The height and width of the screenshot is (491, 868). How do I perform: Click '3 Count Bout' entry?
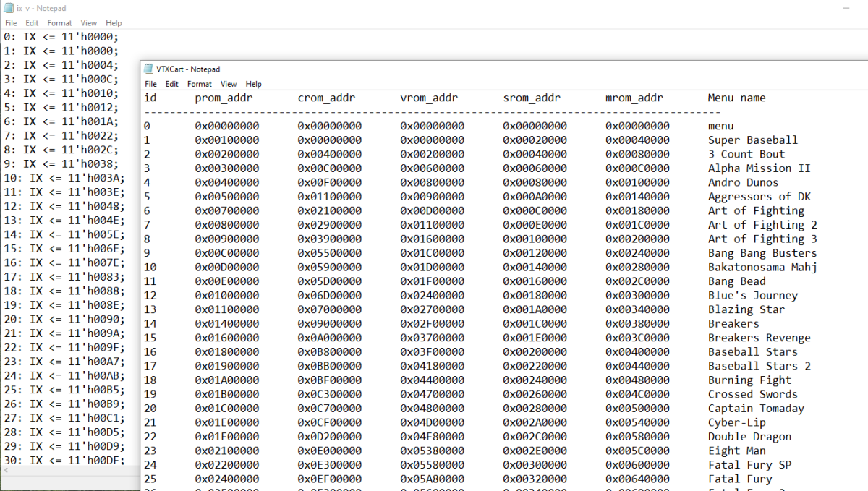tap(746, 154)
